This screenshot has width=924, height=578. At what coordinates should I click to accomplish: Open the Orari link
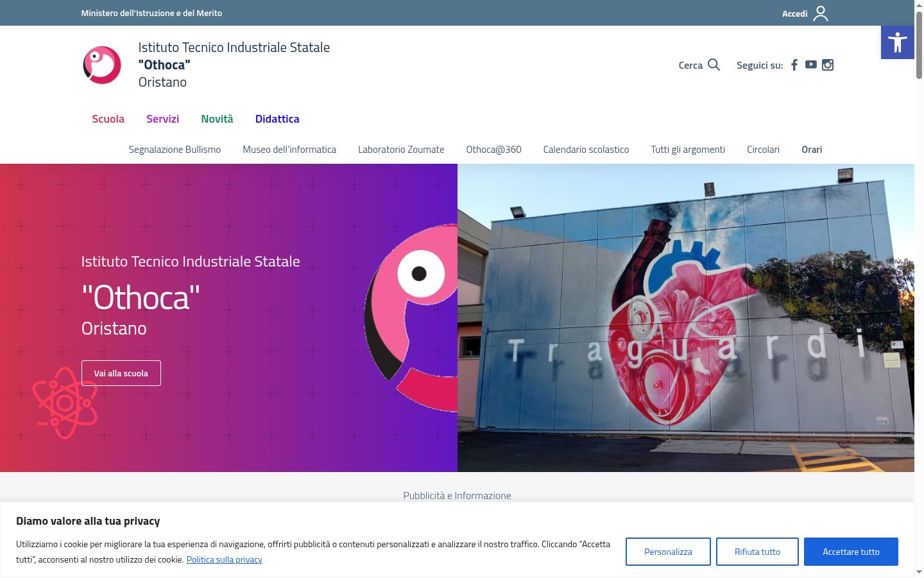[x=812, y=150]
